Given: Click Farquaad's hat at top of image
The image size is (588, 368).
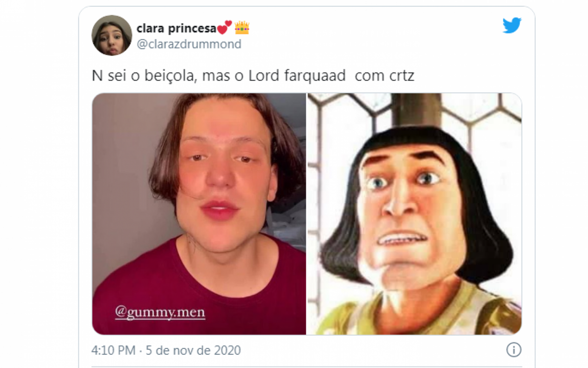Looking at the screenshot, I should 416,110.
